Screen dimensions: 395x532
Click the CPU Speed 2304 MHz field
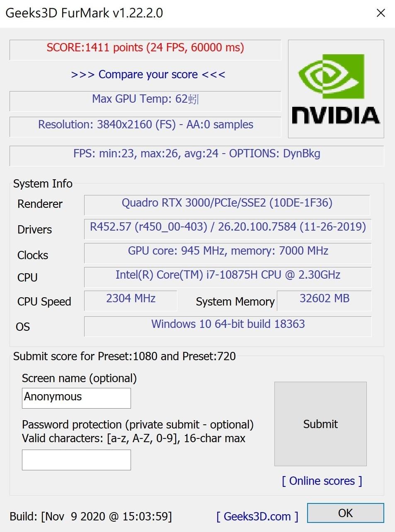coord(131,301)
